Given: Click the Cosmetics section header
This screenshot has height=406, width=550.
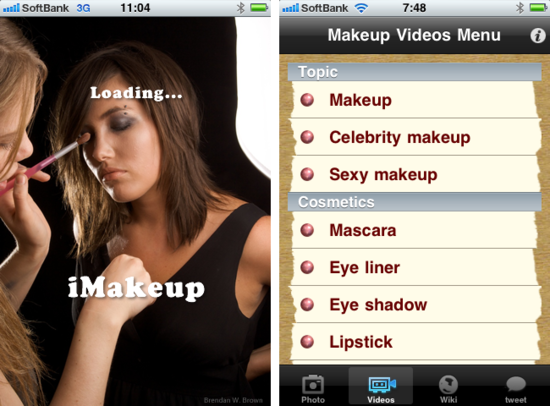Looking at the screenshot, I should pyautogui.click(x=415, y=202).
